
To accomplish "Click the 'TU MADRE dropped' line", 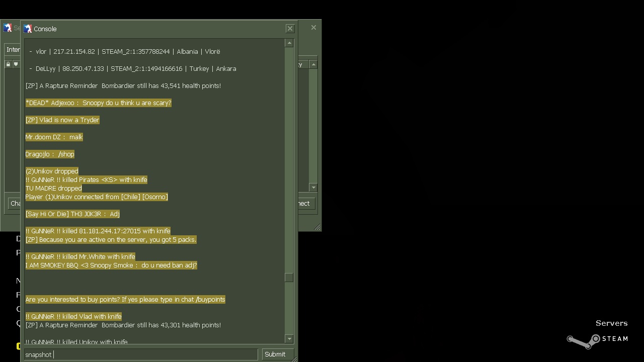I will pyautogui.click(x=53, y=188).
